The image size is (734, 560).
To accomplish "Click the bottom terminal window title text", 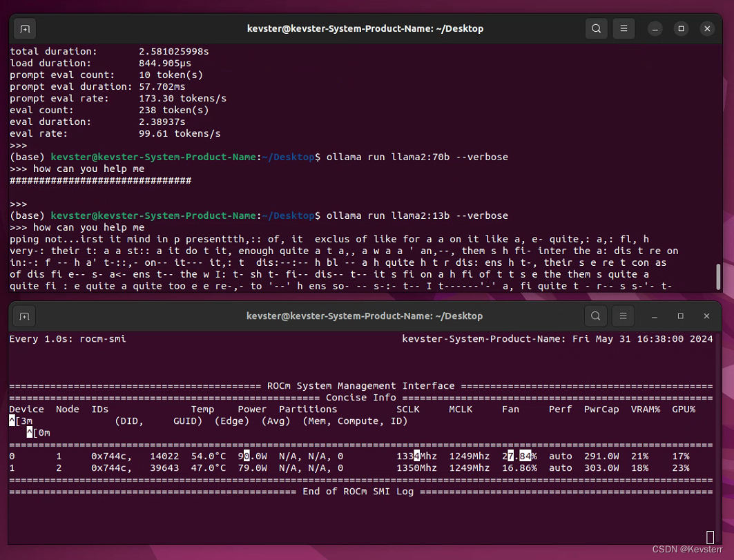I will pyautogui.click(x=365, y=316).
